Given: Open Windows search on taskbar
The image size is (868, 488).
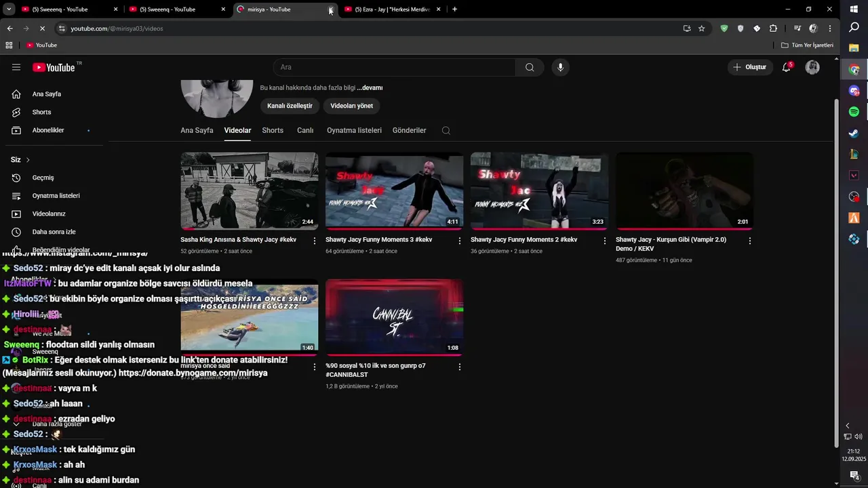Looking at the screenshot, I should pyautogui.click(x=854, y=27).
